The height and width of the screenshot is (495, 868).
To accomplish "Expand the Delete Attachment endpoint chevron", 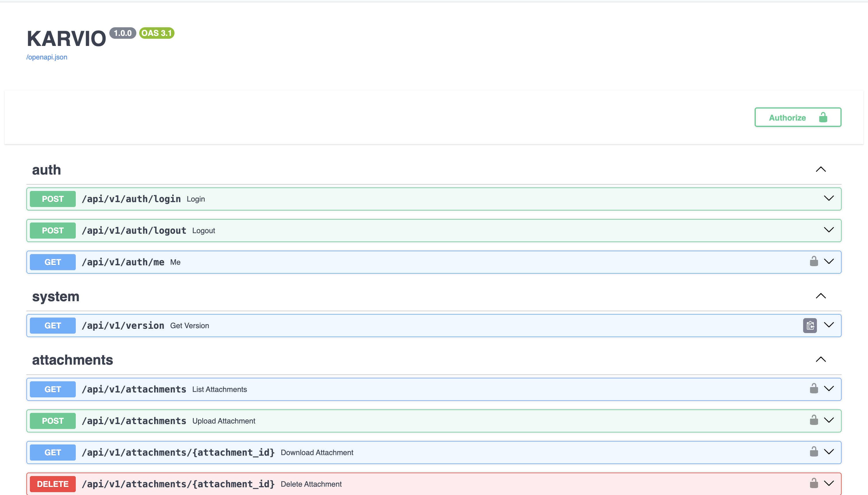I will click(x=829, y=484).
